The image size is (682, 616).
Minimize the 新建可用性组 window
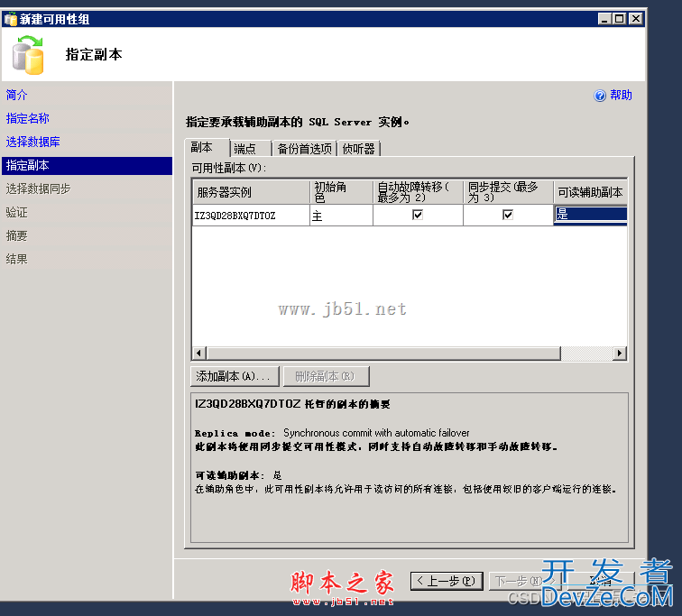pyautogui.click(x=605, y=19)
